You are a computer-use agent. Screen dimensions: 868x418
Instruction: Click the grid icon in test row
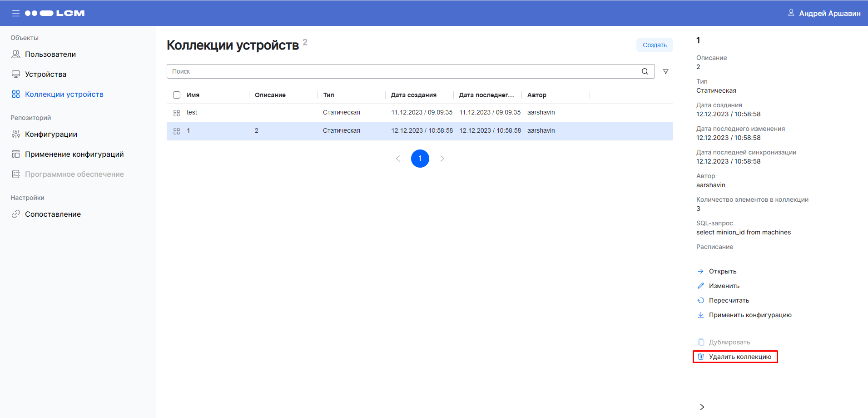(177, 113)
